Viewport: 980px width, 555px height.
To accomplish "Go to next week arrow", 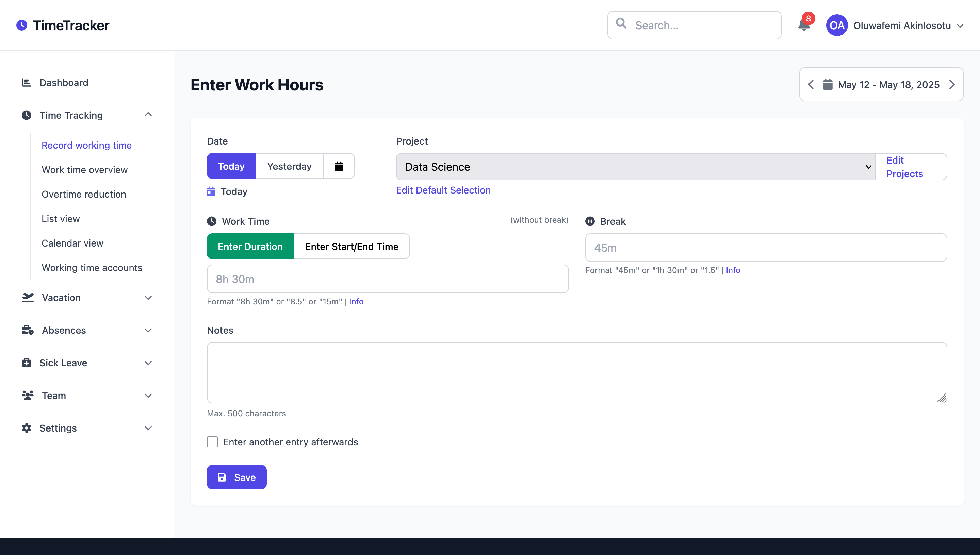I will click(952, 84).
